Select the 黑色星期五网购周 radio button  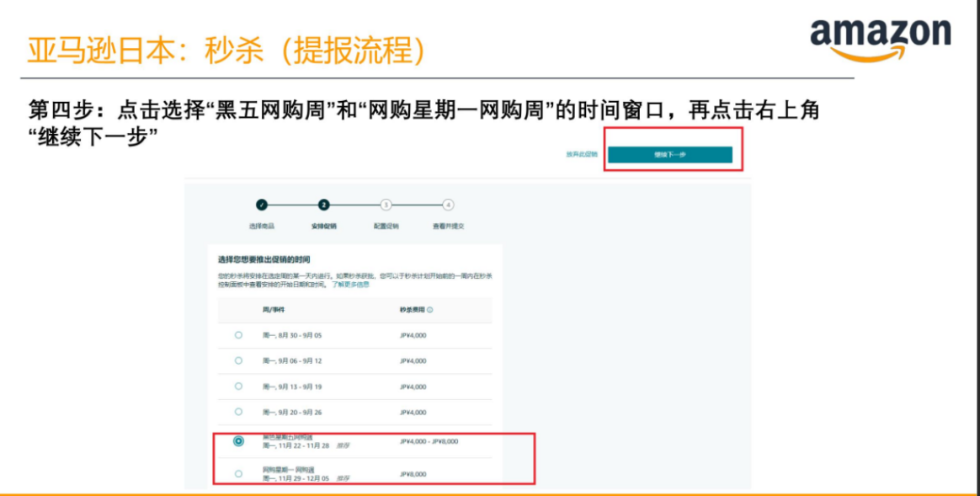(238, 441)
